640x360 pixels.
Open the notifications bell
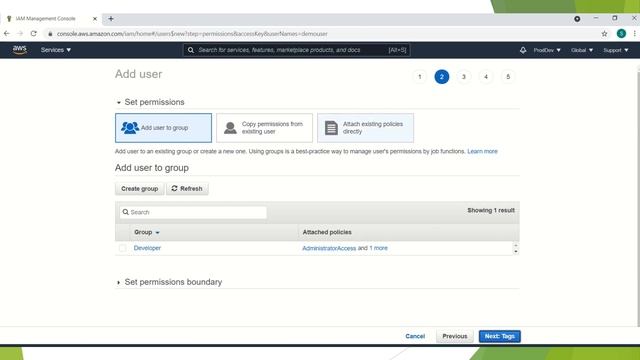[523, 50]
